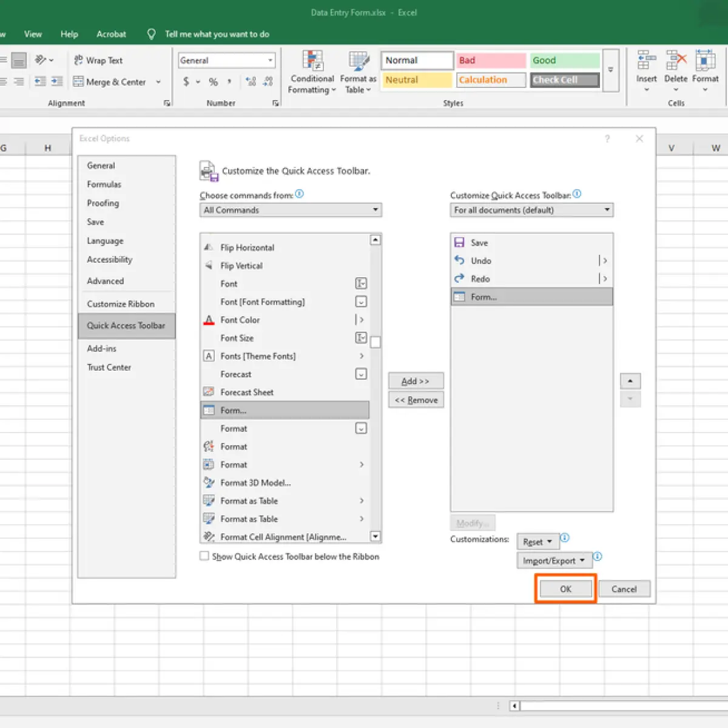
Task: Open the View ribbon tab
Action: tap(33, 34)
